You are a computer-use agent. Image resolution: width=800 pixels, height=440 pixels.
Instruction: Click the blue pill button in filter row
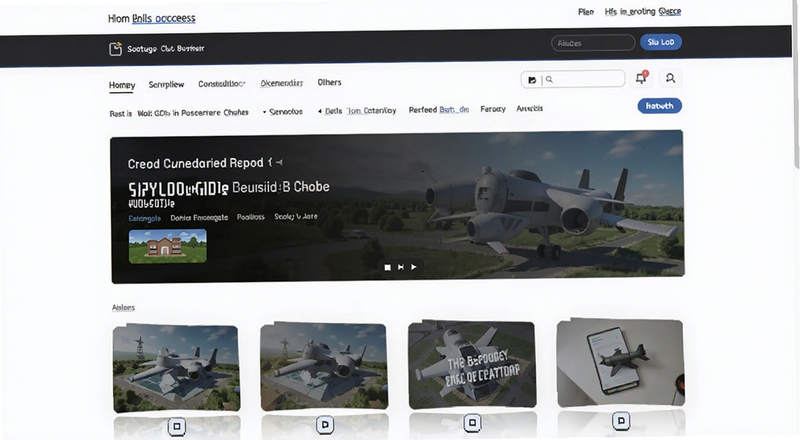(660, 106)
